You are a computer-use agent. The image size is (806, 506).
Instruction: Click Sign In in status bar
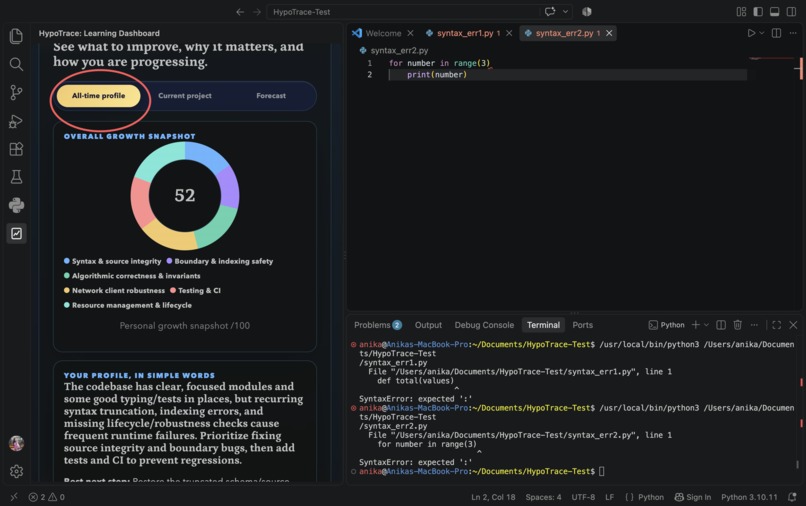point(692,497)
